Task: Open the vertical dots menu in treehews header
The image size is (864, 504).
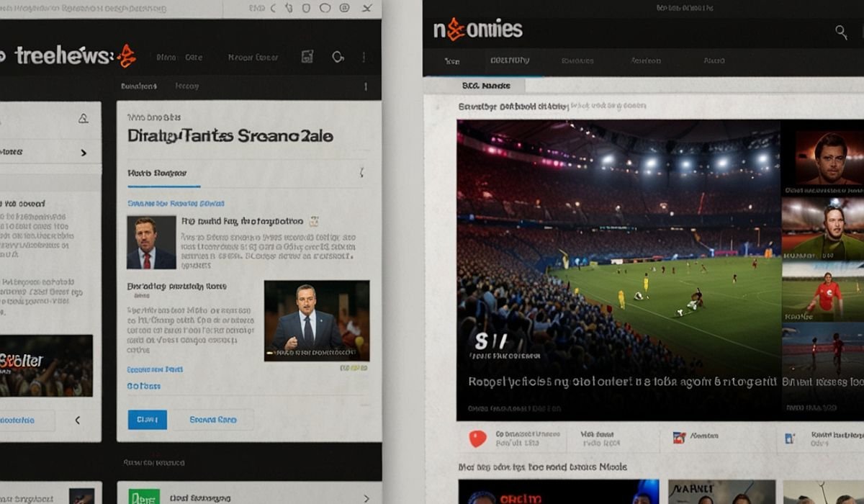Action: (364, 57)
